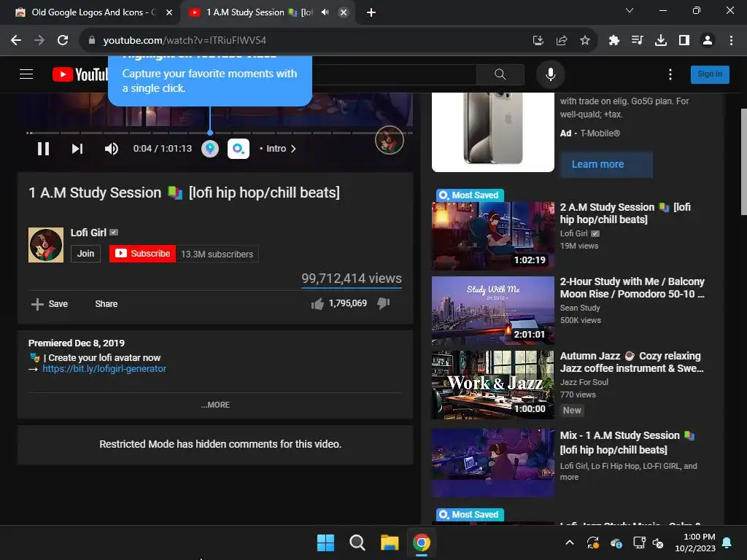Go back in browser history
The image size is (747, 560).
click(x=16, y=41)
